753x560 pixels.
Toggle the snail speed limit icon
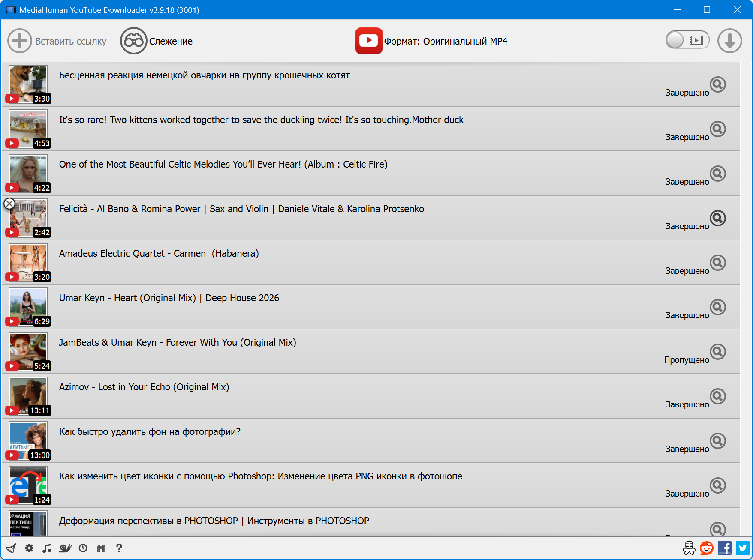pos(65,548)
